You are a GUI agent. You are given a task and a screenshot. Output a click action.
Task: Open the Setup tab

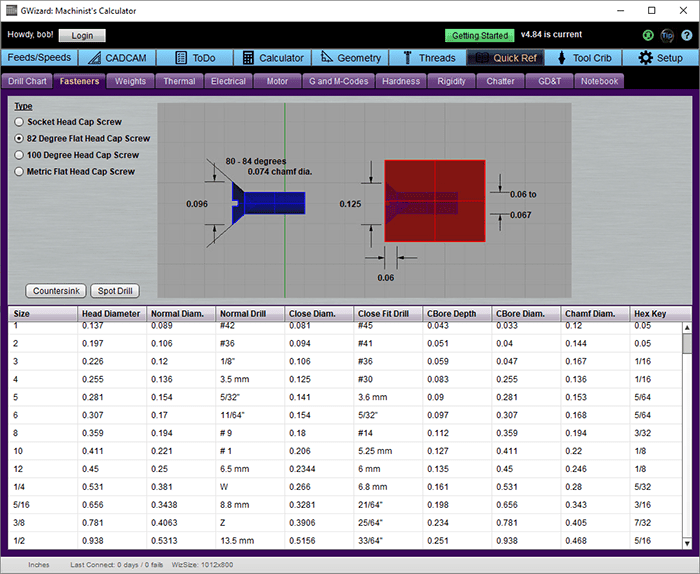(661, 58)
